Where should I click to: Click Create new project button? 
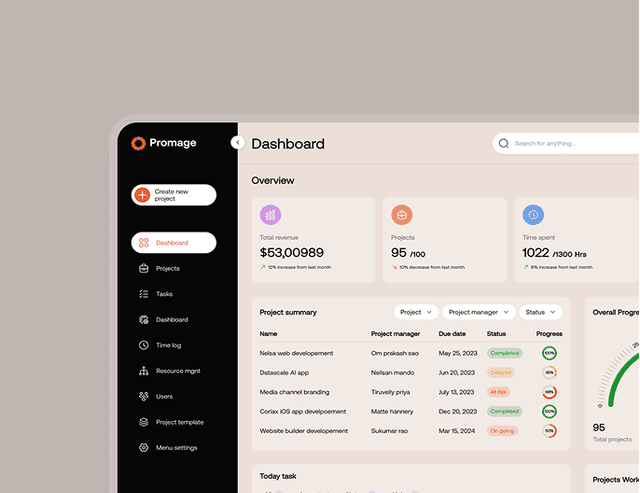point(174,195)
